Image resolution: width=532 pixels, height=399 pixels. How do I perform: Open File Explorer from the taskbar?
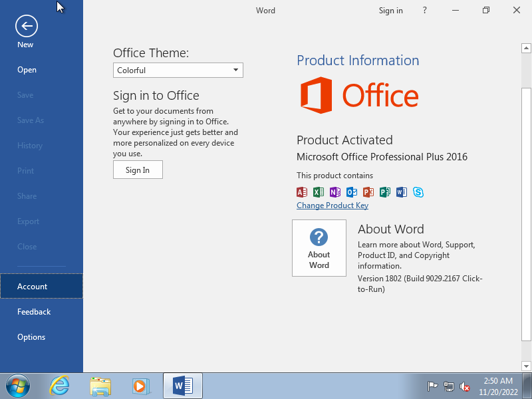click(100, 386)
